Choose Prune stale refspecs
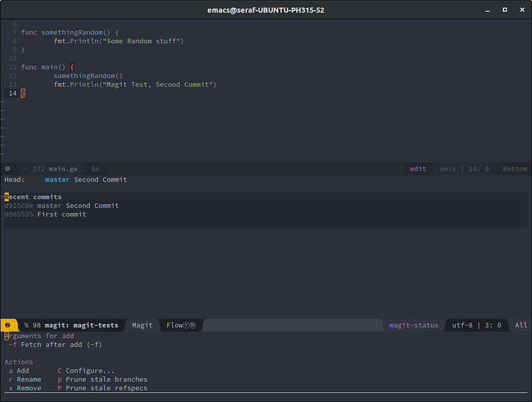The image size is (532, 402). click(103, 388)
